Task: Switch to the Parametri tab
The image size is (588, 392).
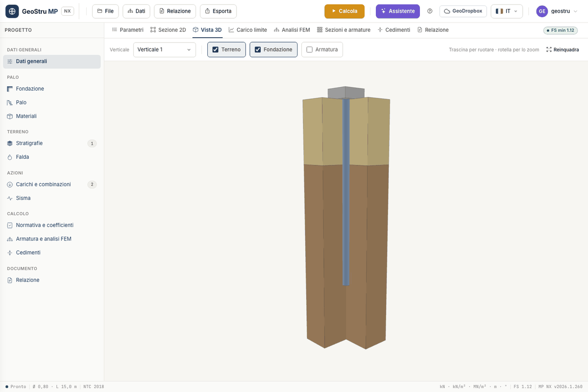Action: [x=128, y=30]
